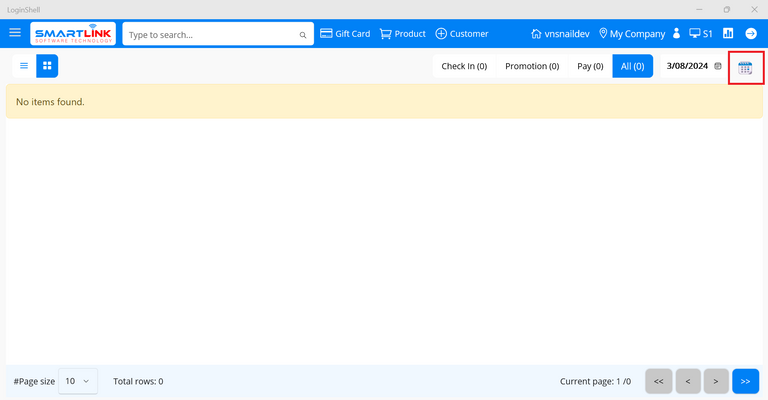Select the All (0) tab
Image resolution: width=768 pixels, height=400 pixels.
[x=632, y=66]
